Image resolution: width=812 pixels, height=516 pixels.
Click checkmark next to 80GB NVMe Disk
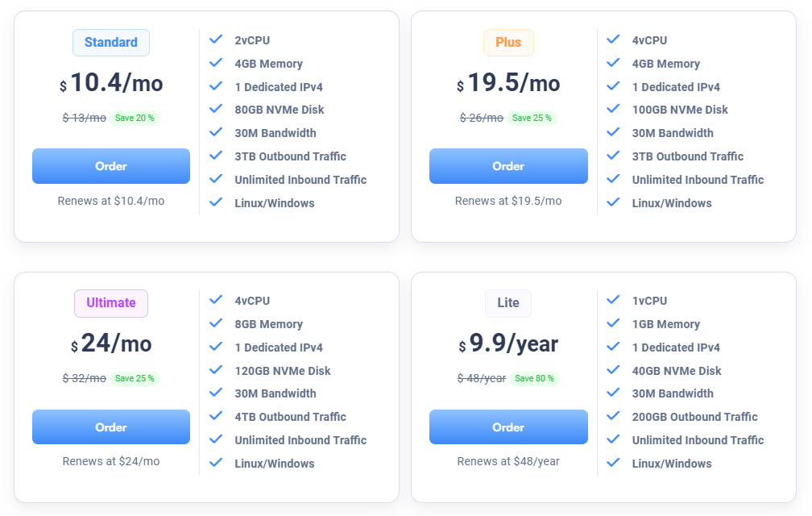[x=216, y=109]
